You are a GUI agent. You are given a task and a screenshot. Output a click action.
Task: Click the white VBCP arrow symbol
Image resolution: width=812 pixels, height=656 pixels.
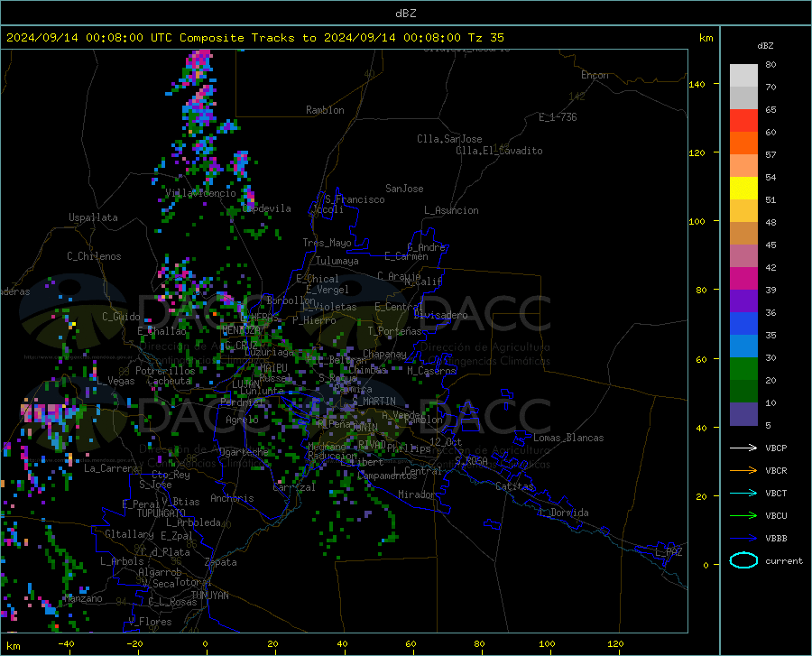(743, 448)
